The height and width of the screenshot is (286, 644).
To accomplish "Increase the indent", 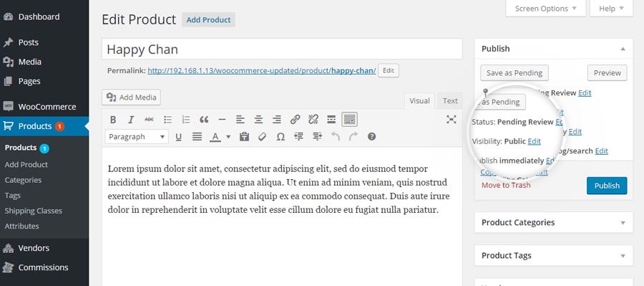I will [x=317, y=137].
